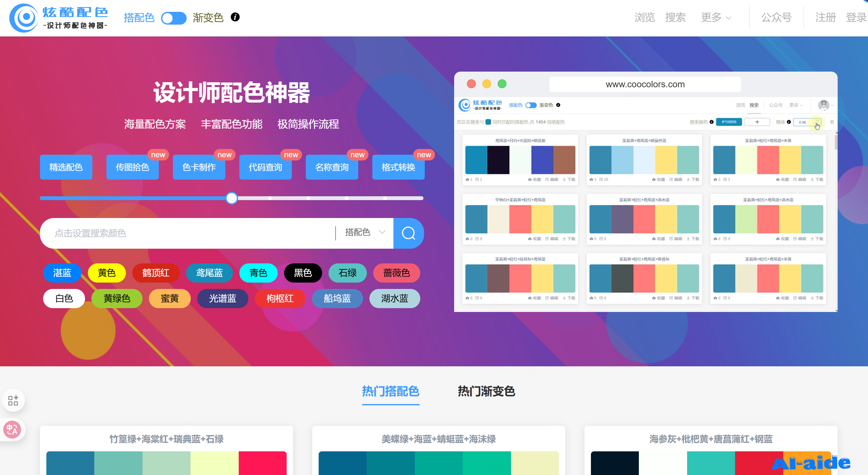Open 搜索 in the top navigation
The width and height of the screenshot is (868, 475).
(675, 17)
